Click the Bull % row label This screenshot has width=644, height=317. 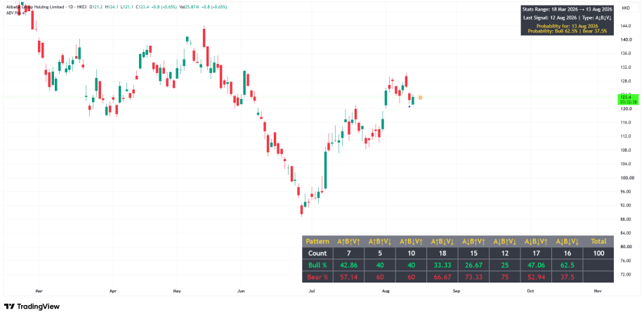tap(317, 265)
